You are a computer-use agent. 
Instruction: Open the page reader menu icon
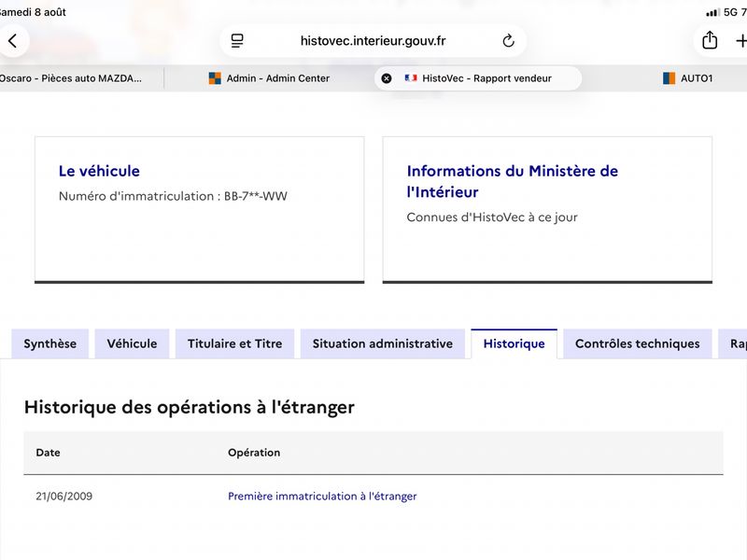tap(237, 41)
